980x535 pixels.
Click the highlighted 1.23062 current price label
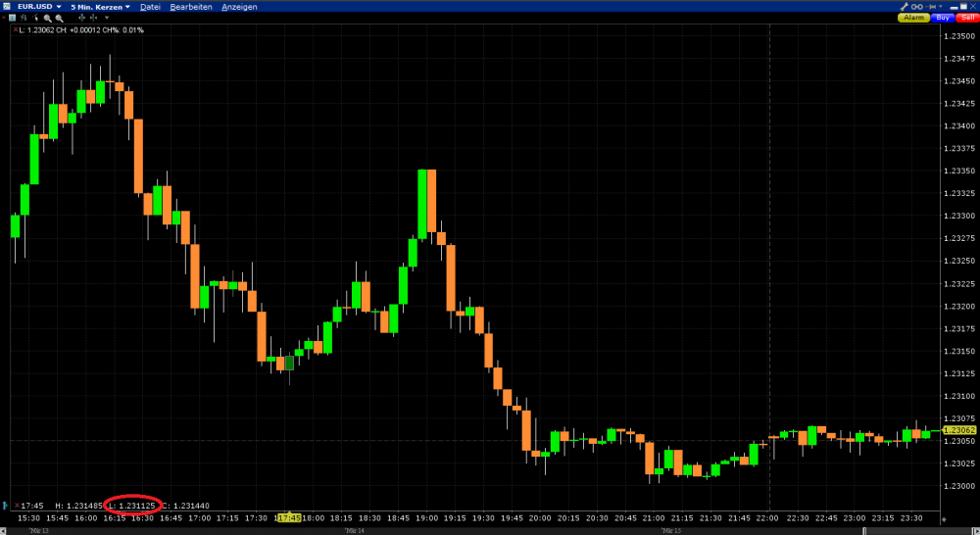pos(958,430)
